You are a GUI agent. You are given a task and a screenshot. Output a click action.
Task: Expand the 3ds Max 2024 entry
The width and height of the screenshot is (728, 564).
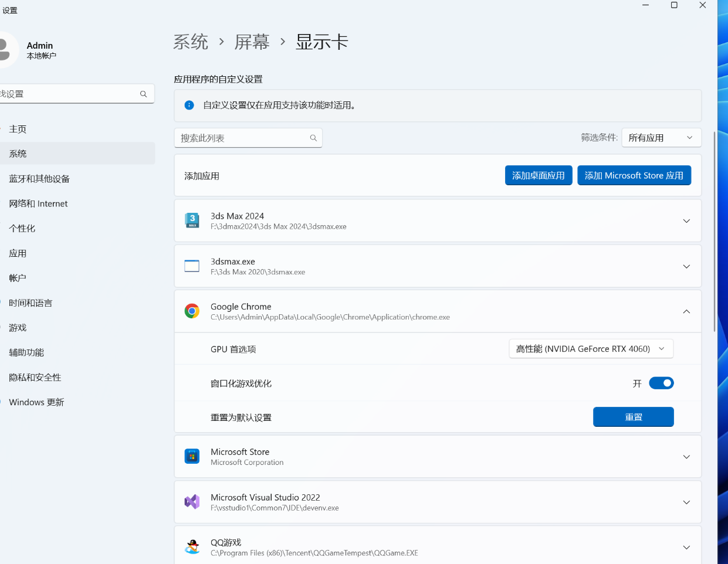click(x=686, y=221)
